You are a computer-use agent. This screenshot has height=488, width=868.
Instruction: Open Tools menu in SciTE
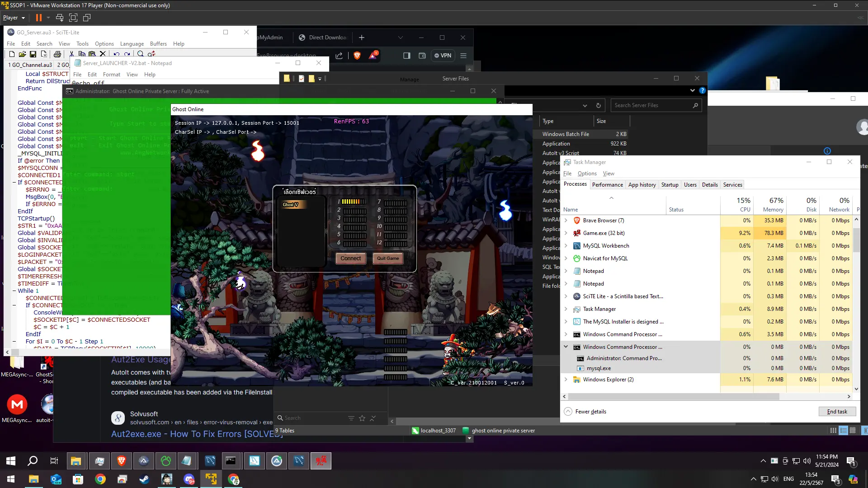(82, 44)
